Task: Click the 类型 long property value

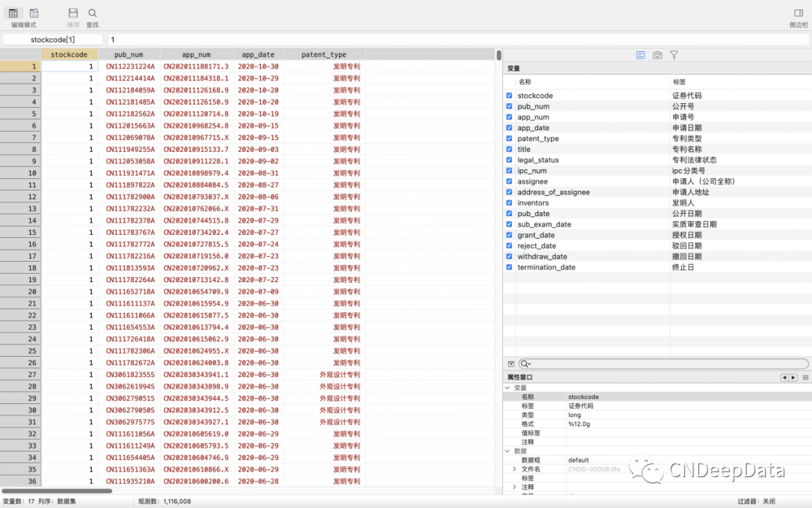Action: tap(574, 415)
